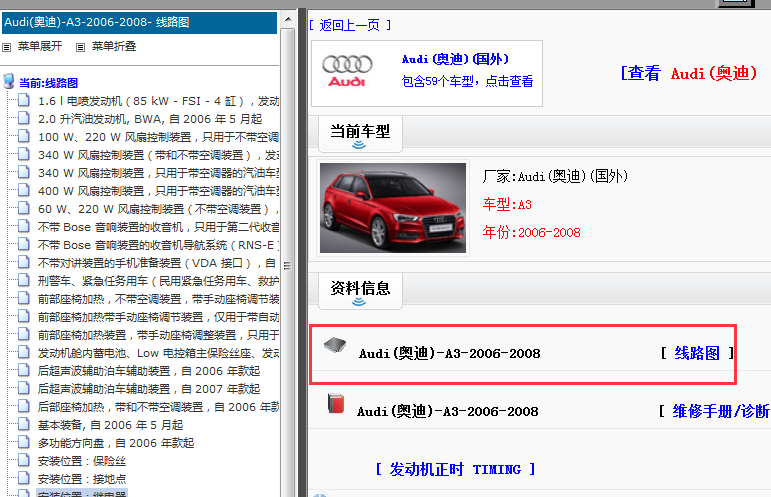This screenshot has width=771, height=497.
Task: Collapse the 资料信息 section header
Action: point(360,291)
